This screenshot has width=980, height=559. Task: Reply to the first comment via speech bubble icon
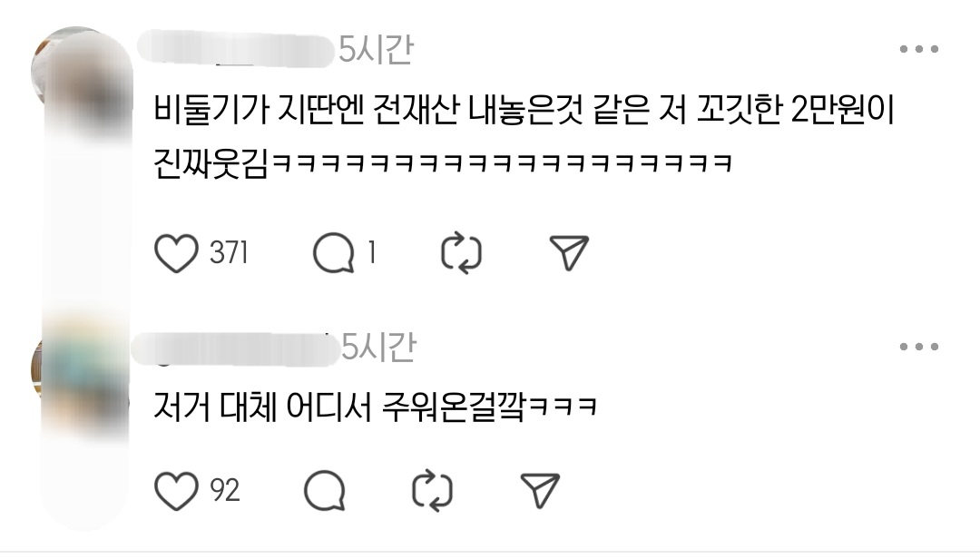(x=333, y=253)
